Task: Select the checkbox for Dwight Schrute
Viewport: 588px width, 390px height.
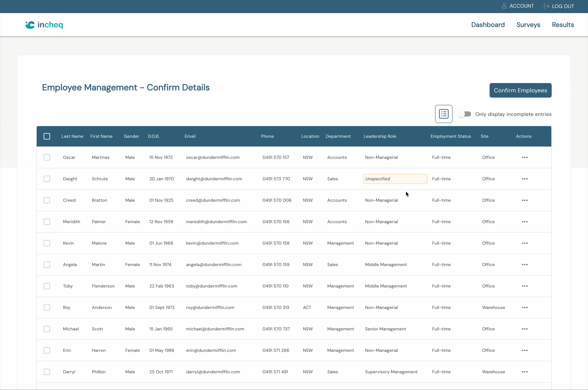Action: point(47,179)
